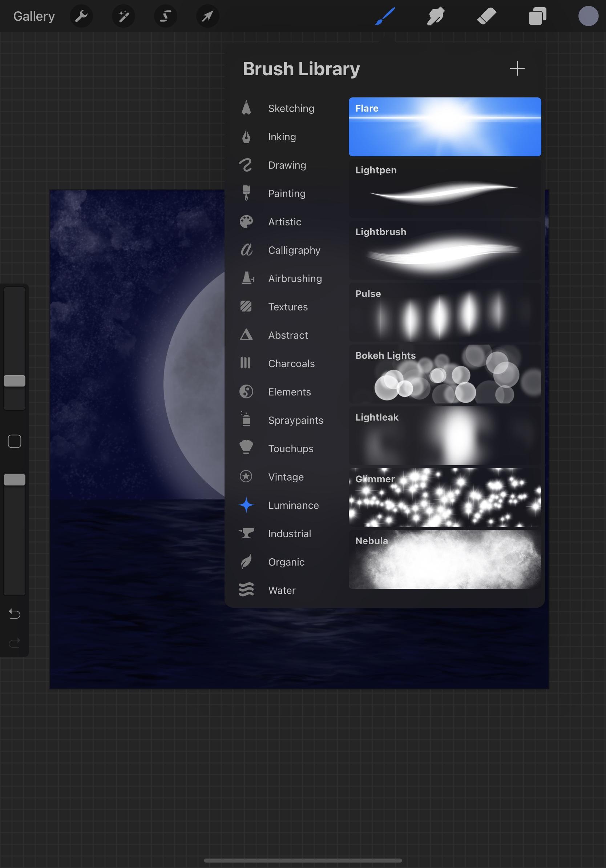Open the Adjustments magic wand menu
The width and height of the screenshot is (606, 868).
[124, 16]
